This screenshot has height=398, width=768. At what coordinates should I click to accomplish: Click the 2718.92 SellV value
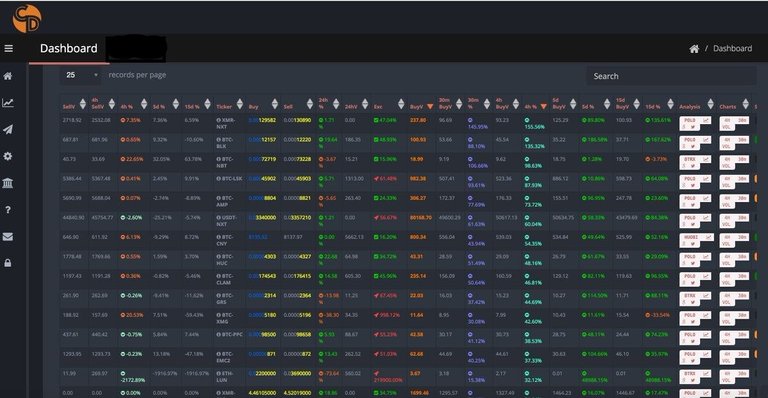pyautogui.click(x=72, y=120)
